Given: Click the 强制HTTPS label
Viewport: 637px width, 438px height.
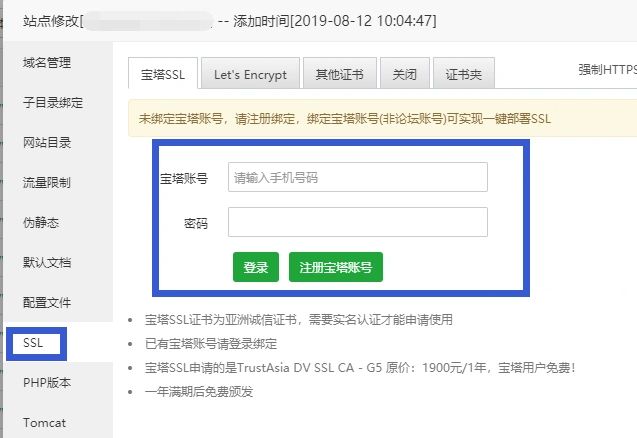Looking at the screenshot, I should coord(607,70).
